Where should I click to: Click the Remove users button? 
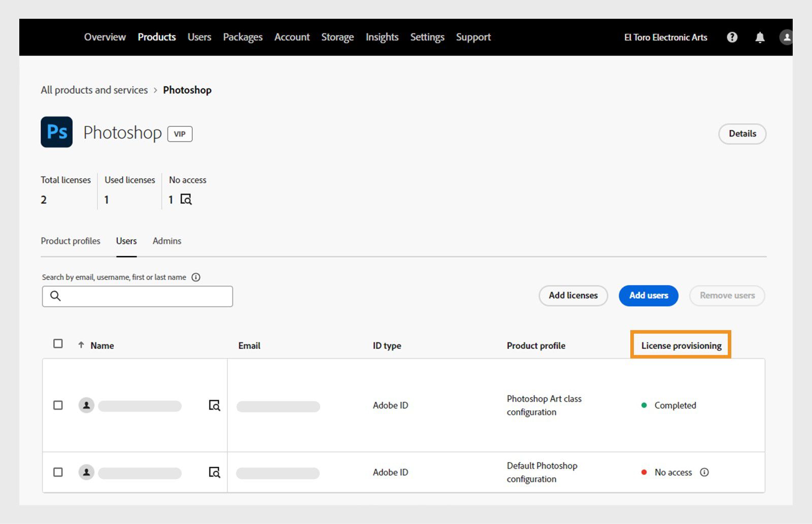[x=727, y=296]
